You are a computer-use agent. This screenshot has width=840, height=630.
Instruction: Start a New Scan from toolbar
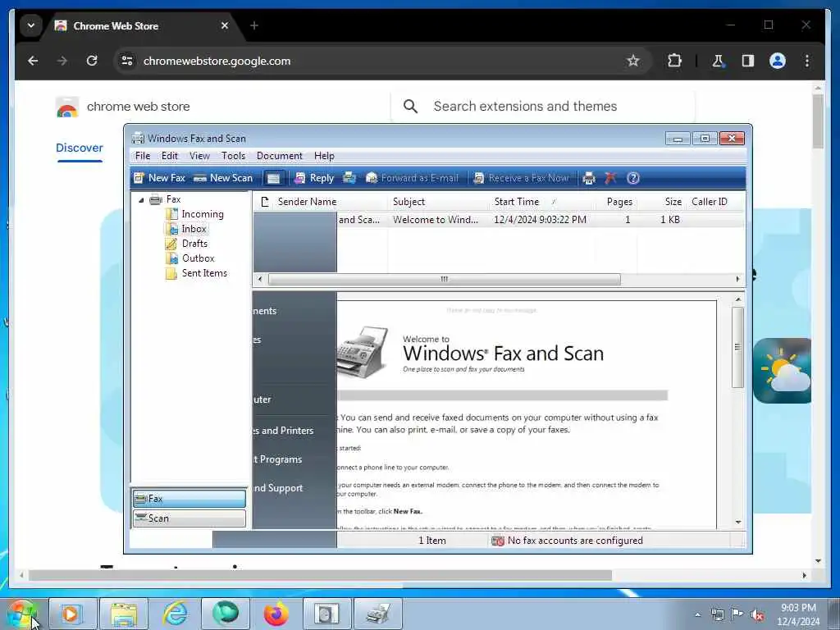click(223, 178)
